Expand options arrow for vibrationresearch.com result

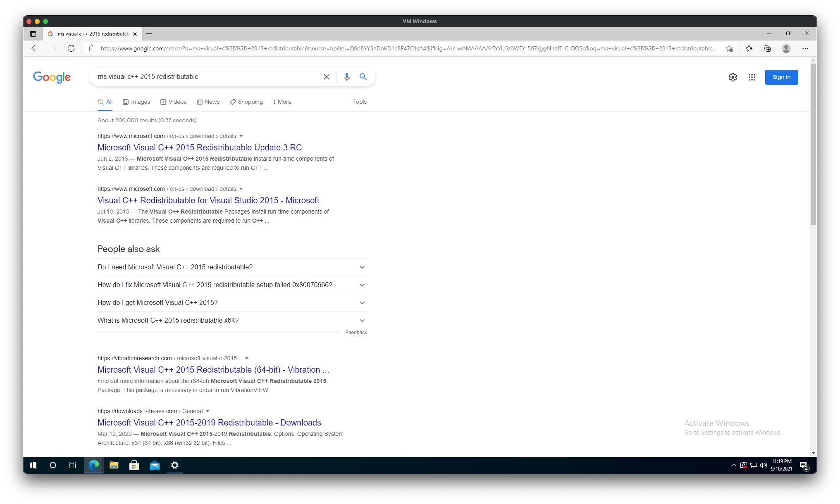247,359
